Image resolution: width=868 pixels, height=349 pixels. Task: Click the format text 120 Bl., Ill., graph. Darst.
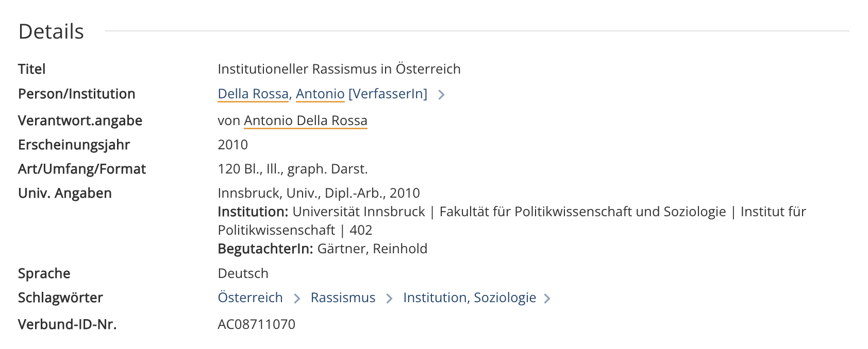(293, 169)
